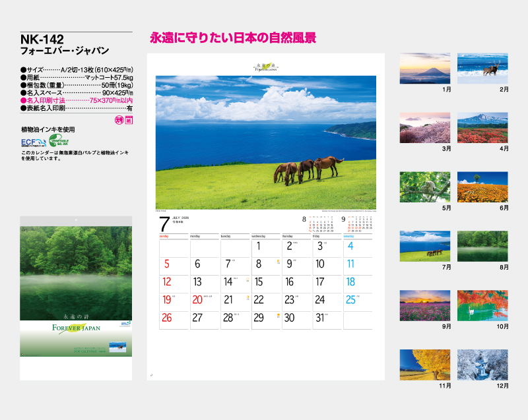Viewport: 528px width, 420px height.
Task: Click the 用紙 マットコート57.5kg line
Action: (x=77, y=78)
